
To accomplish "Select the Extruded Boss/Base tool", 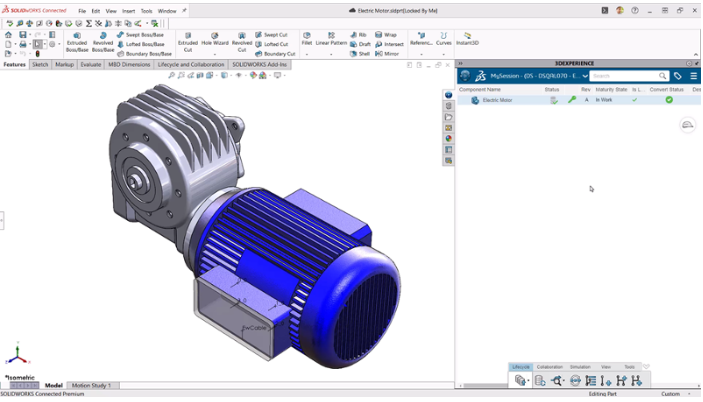I will (77, 42).
